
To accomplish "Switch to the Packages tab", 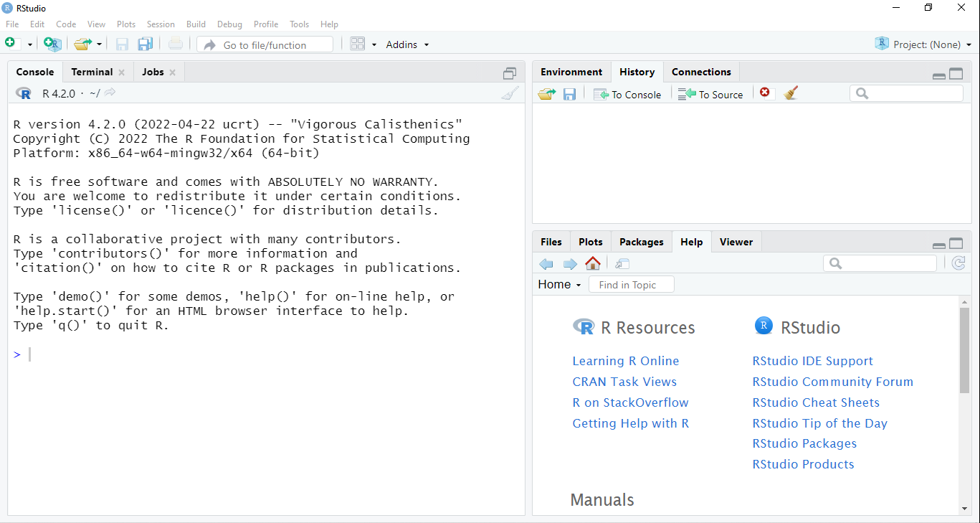I will click(642, 242).
